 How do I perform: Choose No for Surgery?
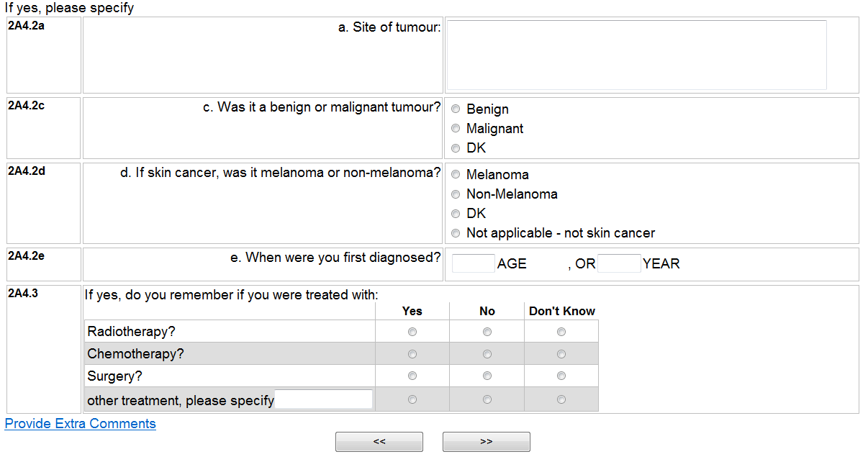(x=487, y=376)
